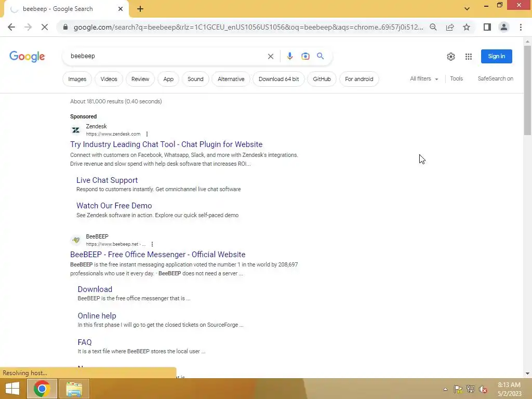Open the Google apps grid
The height and width of the screenshot is (399, 532).
coord(469,56)
